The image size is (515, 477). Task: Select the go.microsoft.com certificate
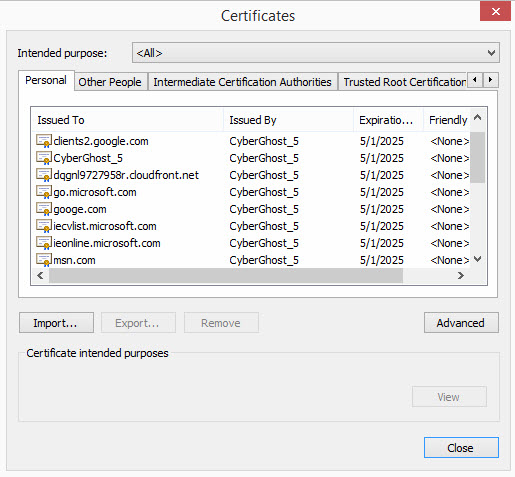click(95, 192)
